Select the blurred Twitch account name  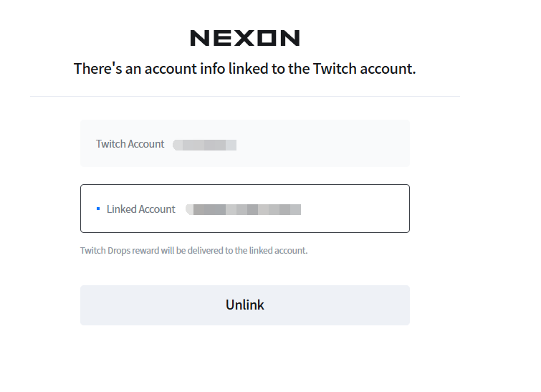coord(205,145)
